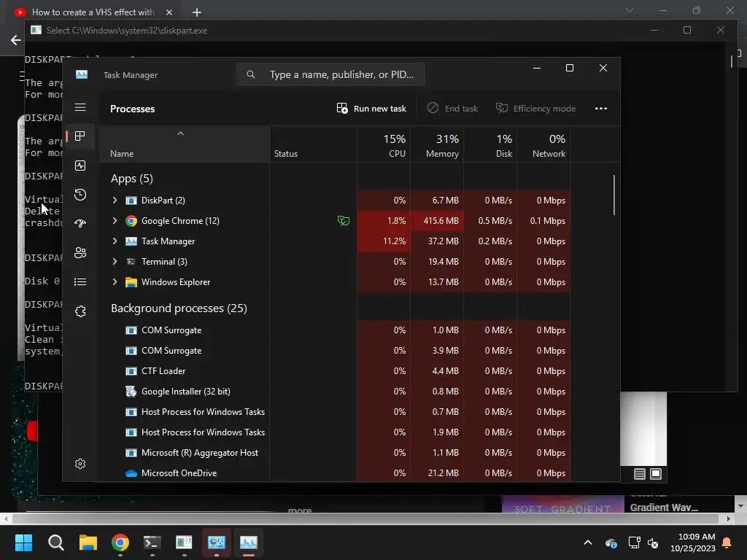Focus the name, publisher, or PID search box
The height and width of the screenshot is (560, 747).
[x=330, y=74]
